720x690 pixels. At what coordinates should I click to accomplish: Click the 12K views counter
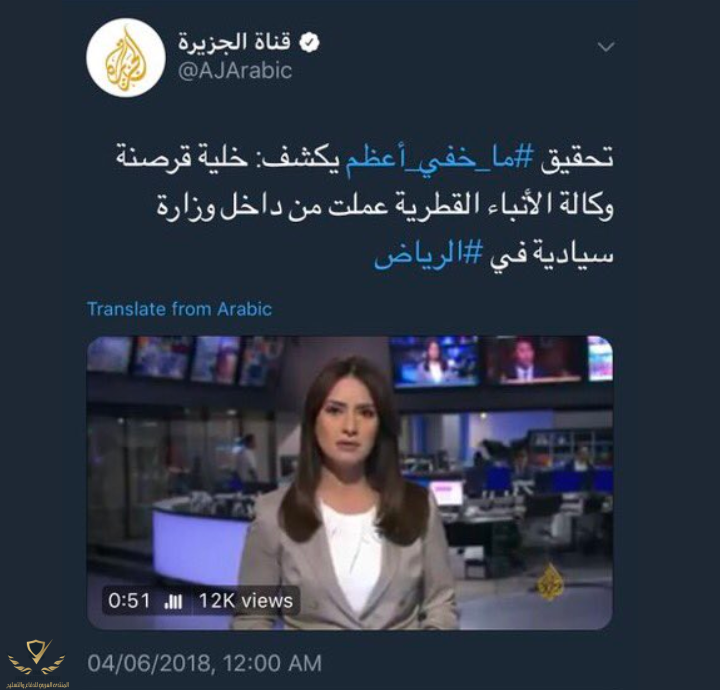[x=246, y=601]
